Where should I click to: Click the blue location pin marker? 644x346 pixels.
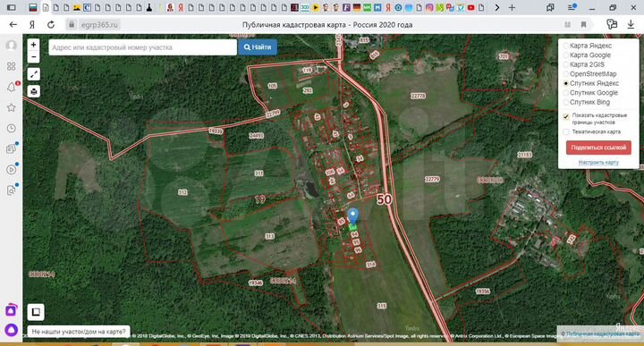[x=352, y=216]
